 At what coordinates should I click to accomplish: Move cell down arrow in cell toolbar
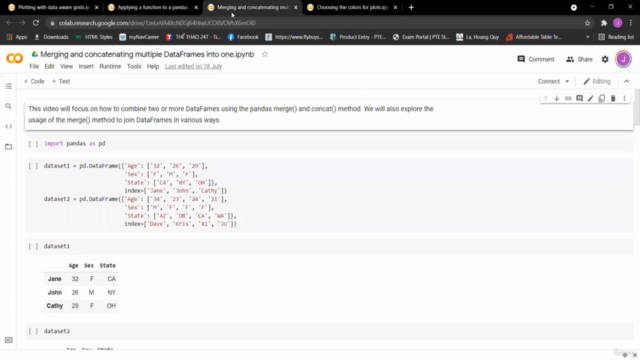[557, 98]
